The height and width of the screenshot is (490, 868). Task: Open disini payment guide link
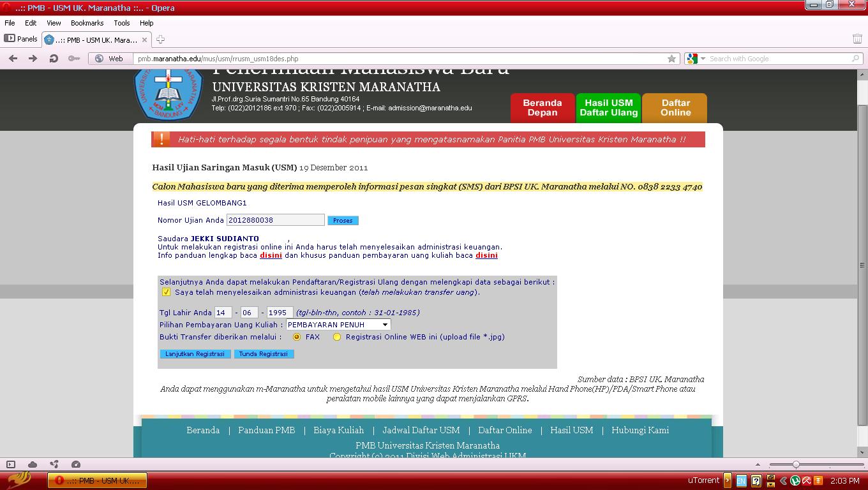pos(486,255)
